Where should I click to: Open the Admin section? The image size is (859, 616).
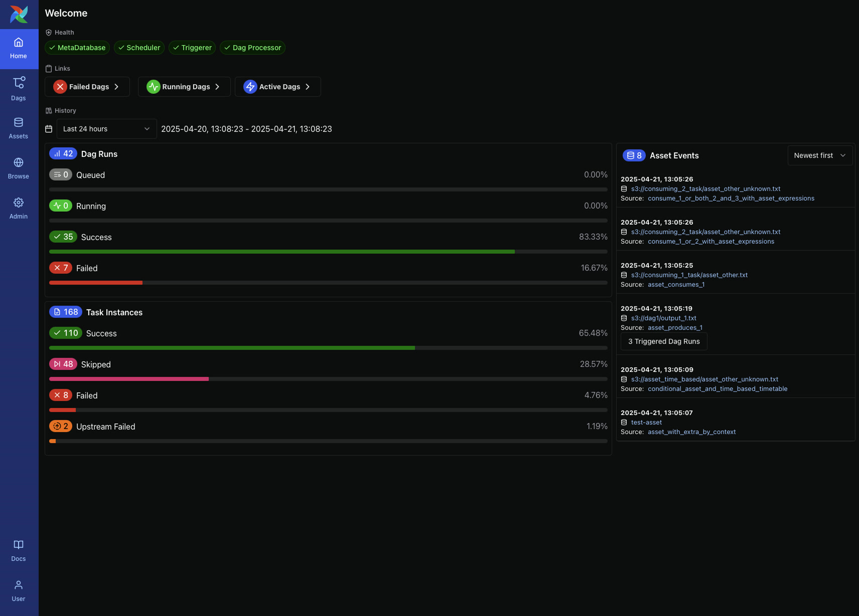19,207
